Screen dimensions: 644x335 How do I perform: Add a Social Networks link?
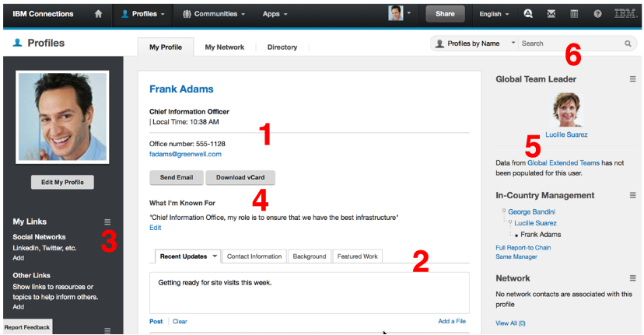click(x=18, y=258)
